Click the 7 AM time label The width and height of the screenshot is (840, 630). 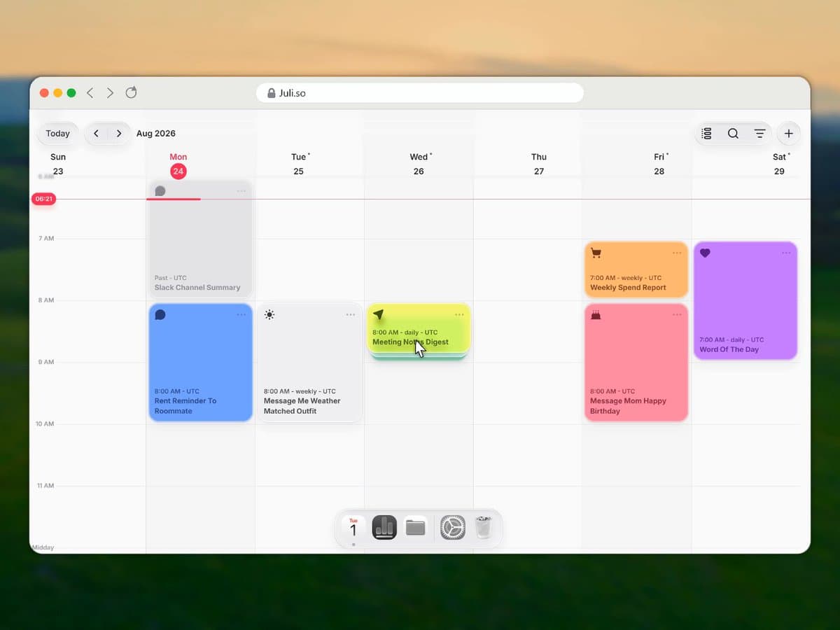[x=46, y=239]
